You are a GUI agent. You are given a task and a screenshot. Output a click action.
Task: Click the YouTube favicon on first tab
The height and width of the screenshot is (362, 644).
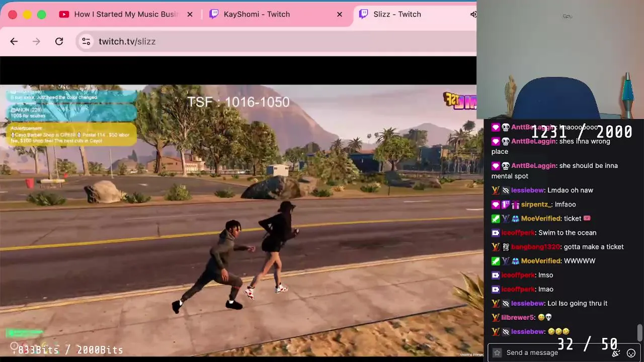point(64,14)
